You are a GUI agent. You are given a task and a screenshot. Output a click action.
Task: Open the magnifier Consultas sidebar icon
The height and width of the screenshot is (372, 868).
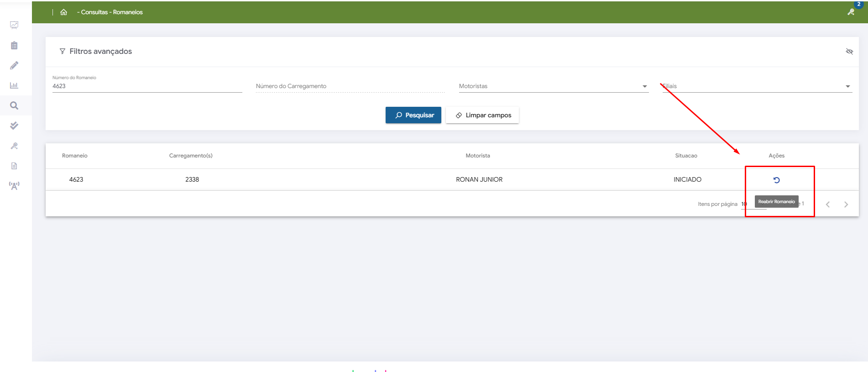click(x=14, y=105)
